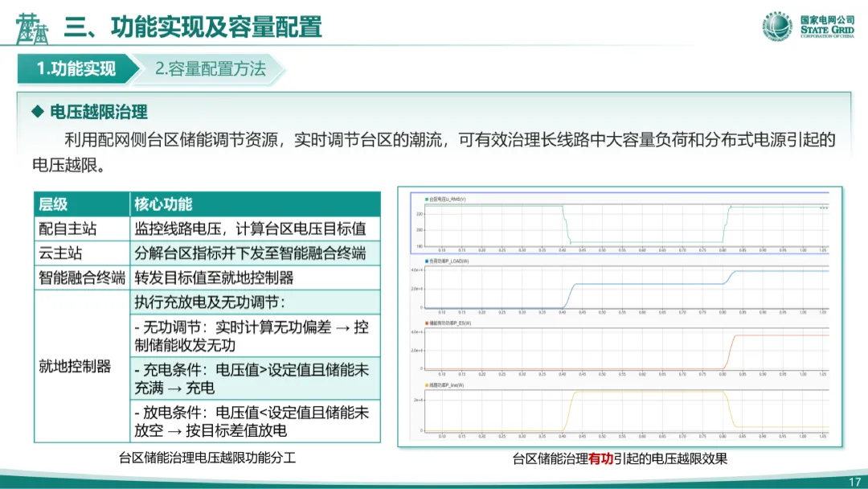The width and height of the screenshot is (868, 489).
Task: Click the cell 监控线路电压，计算台区电压目标值
Action: click(256, 228)
